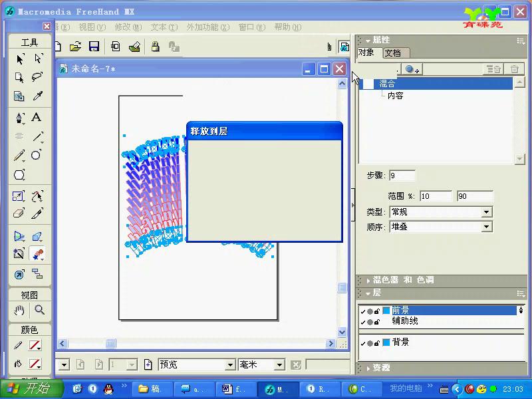
Task: Click the Open file toolbar icon
Action: [75, 47]
